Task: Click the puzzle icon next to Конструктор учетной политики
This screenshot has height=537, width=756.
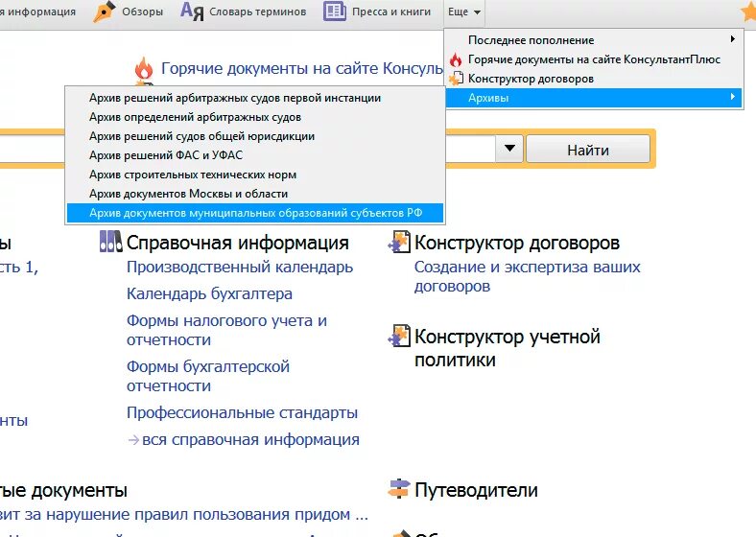Action: tap(399, 336)
